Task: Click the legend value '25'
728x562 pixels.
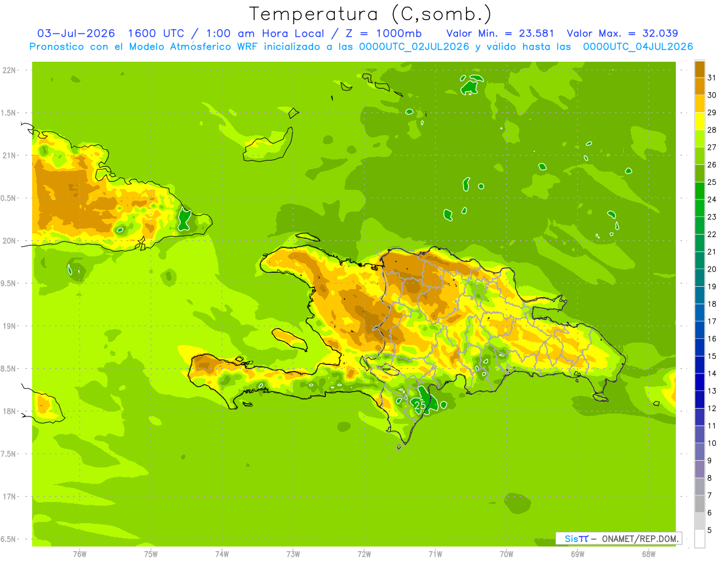Action: pos(712,182)
